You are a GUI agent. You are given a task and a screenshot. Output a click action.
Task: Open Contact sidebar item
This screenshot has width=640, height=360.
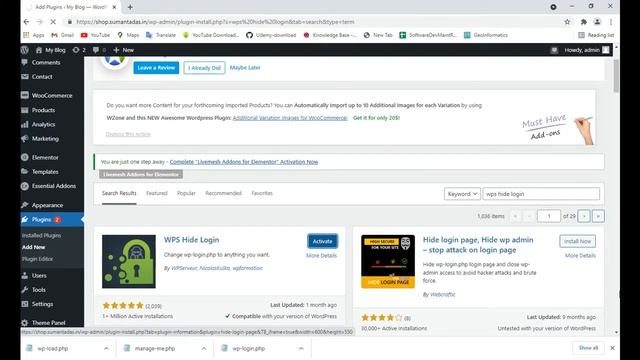click(42, 77)
